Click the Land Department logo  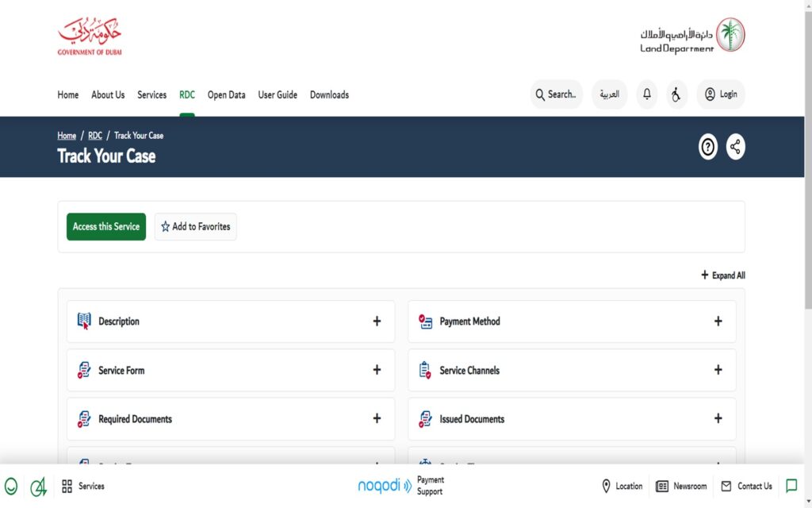point(692,36)
